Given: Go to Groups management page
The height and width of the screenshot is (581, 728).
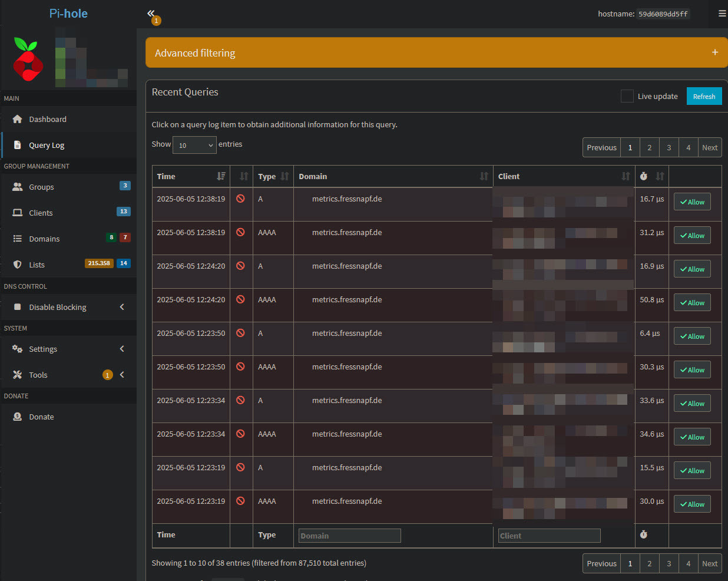Looking at the screenshot, I should coord(41,187).
